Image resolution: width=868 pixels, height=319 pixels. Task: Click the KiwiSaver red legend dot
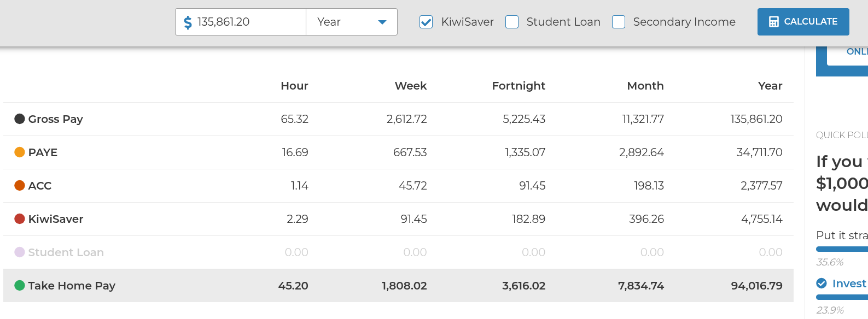20,219
